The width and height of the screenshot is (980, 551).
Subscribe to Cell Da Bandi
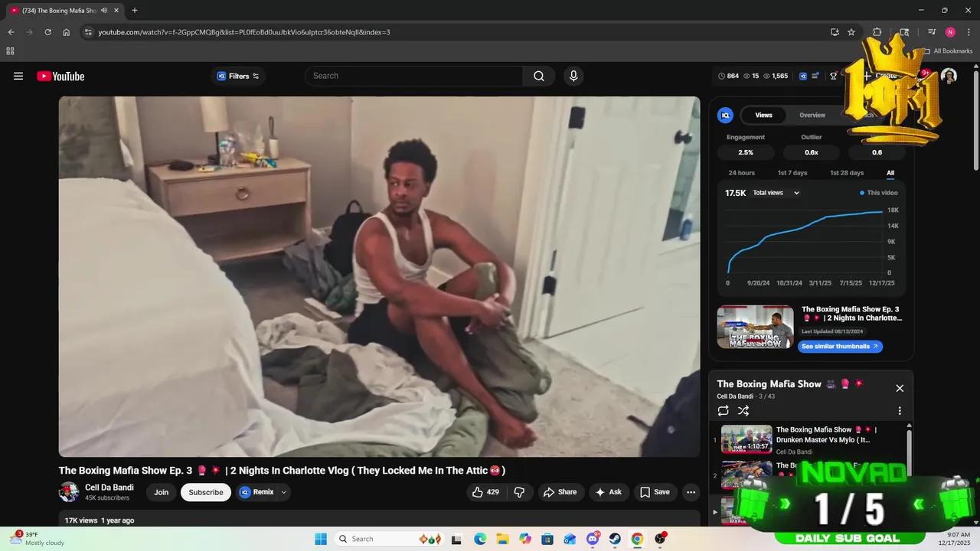(206, 492)
